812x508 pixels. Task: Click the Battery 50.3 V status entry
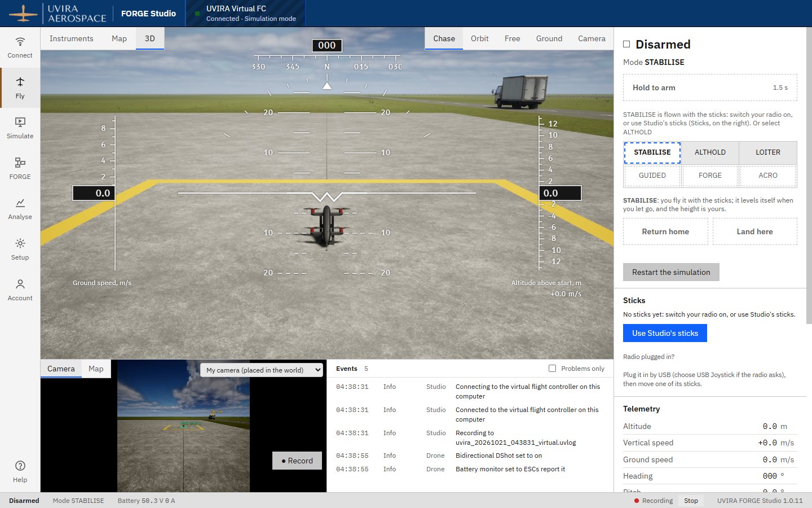click(x=146, y=501)
